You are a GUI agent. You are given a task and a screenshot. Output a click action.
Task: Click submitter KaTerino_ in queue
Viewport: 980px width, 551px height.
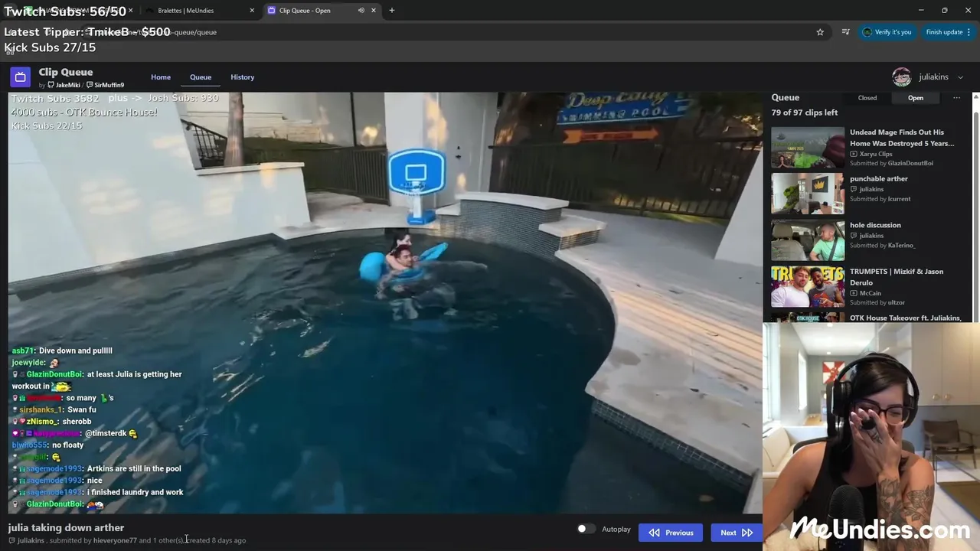(x=901, y=246)
